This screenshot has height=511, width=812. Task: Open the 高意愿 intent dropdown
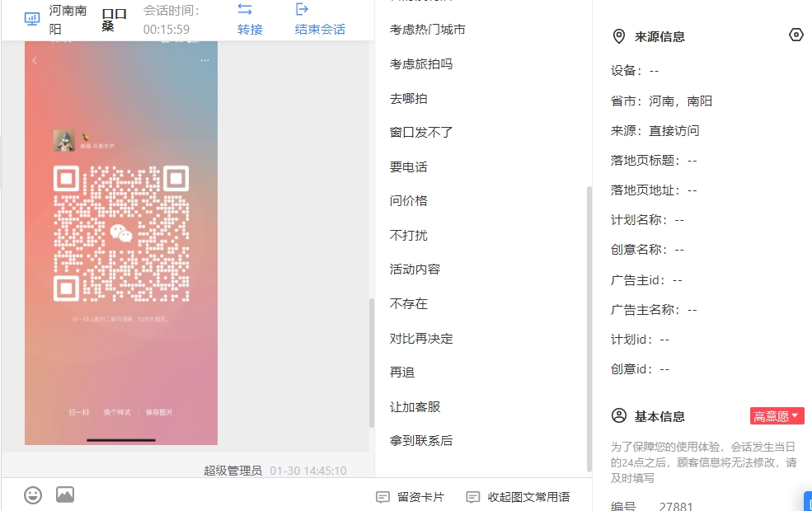(x=777, y=416)
